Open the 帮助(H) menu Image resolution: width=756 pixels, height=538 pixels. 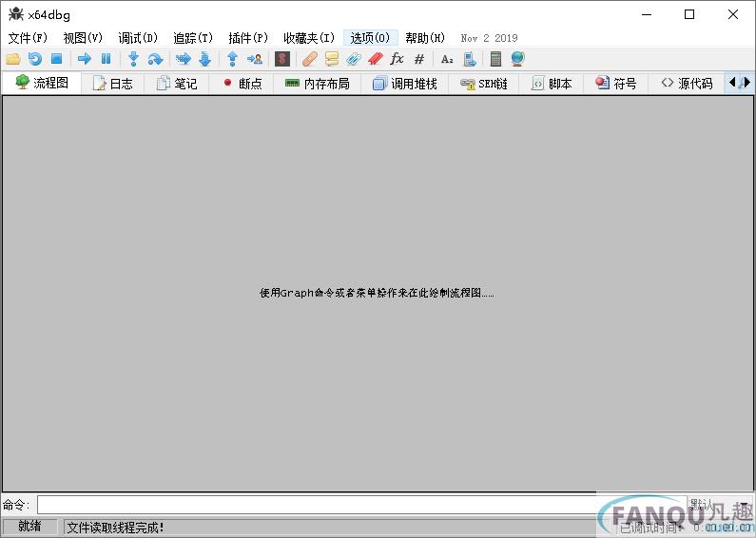click(425, 38)
